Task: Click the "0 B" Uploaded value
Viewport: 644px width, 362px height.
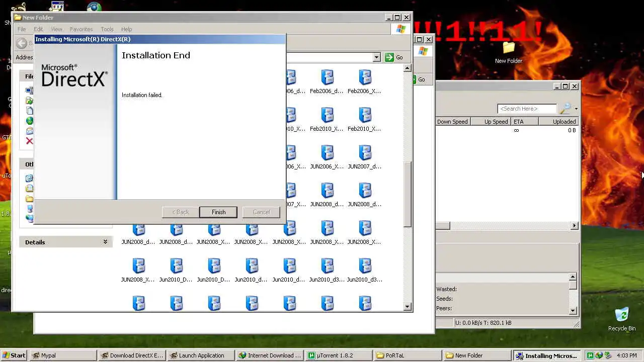Action: point(572,130)
